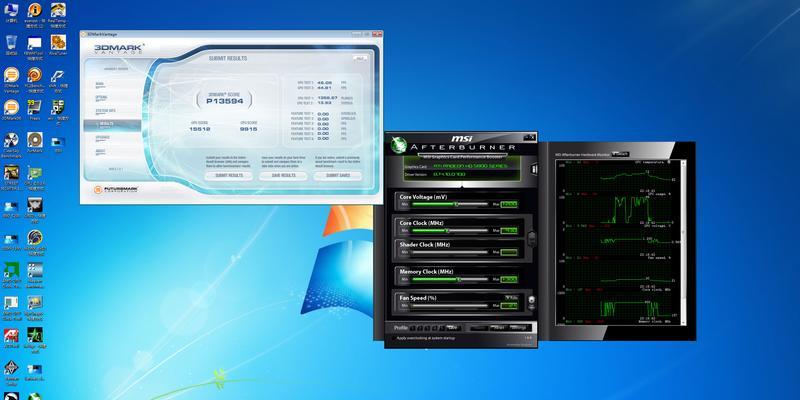Screen dimensions: 800x400
Task: Click the GPU temperature graph in monitor
Action: coord(618,176)
